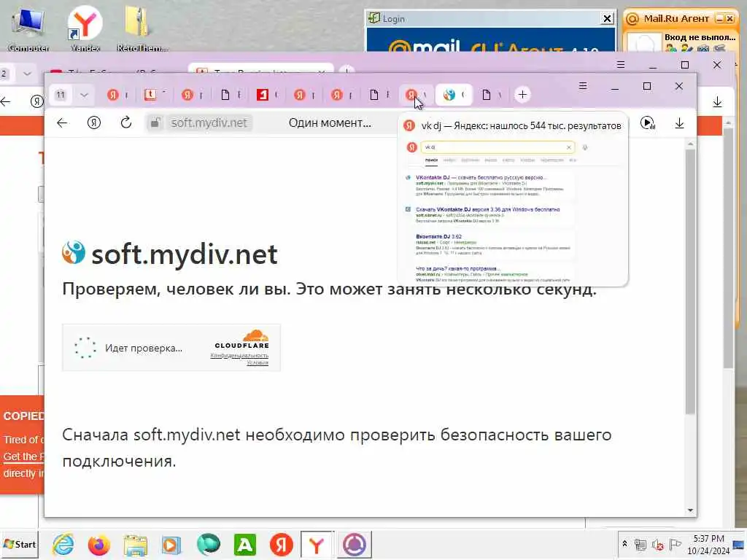Click the network tray icon
This screenshot has height=560, width=747.
(x=640, y=544)
